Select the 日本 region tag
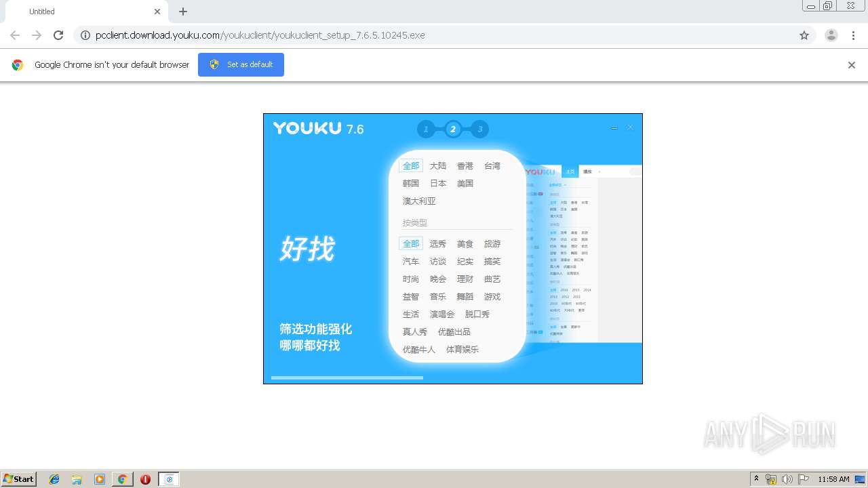This screenshot has width=868, height=488. [x=438, y=183]
